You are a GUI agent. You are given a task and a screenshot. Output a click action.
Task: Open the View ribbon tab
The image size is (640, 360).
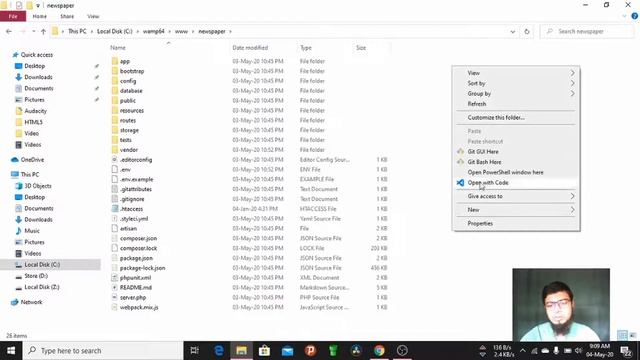click(93, 16)
